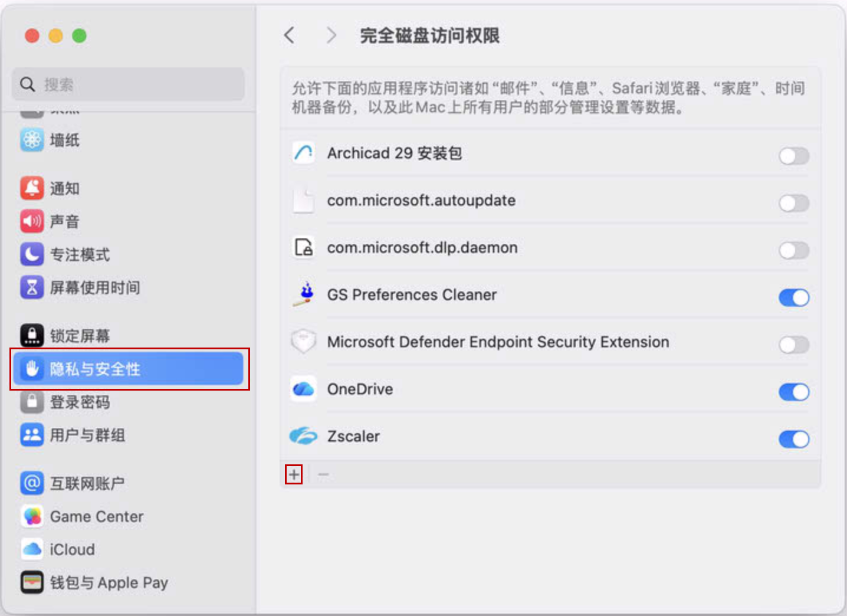
Task: Select the iCloud sidebar label
Action: coord(72,549)
